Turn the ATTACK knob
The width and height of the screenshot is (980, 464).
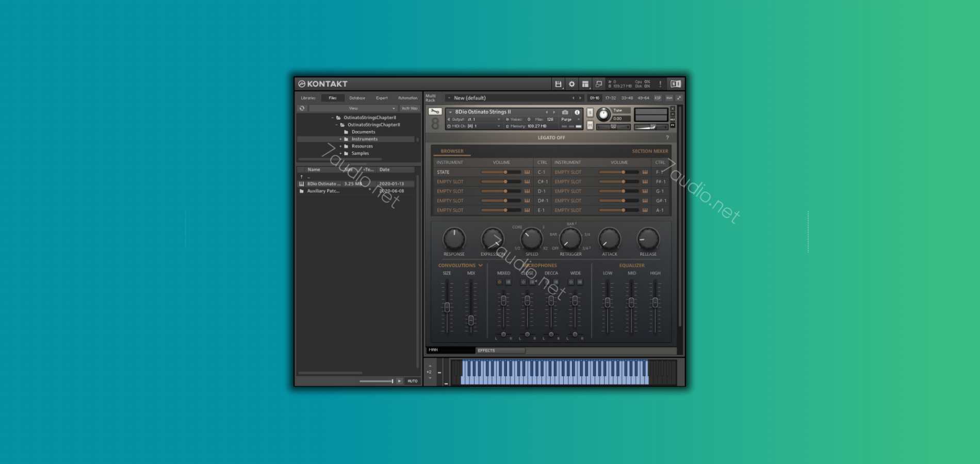(x=609, y=239)
